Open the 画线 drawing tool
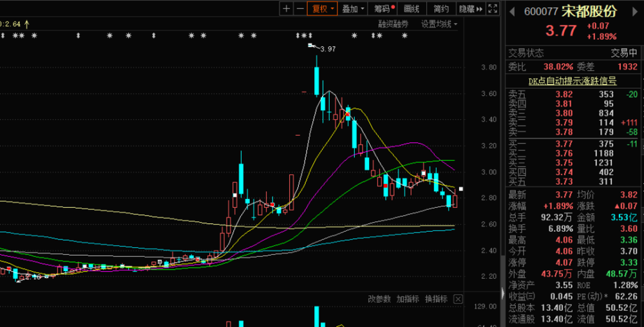Image resolution: width=644 pixels, height=327 pixels. [x=412, y=8]
